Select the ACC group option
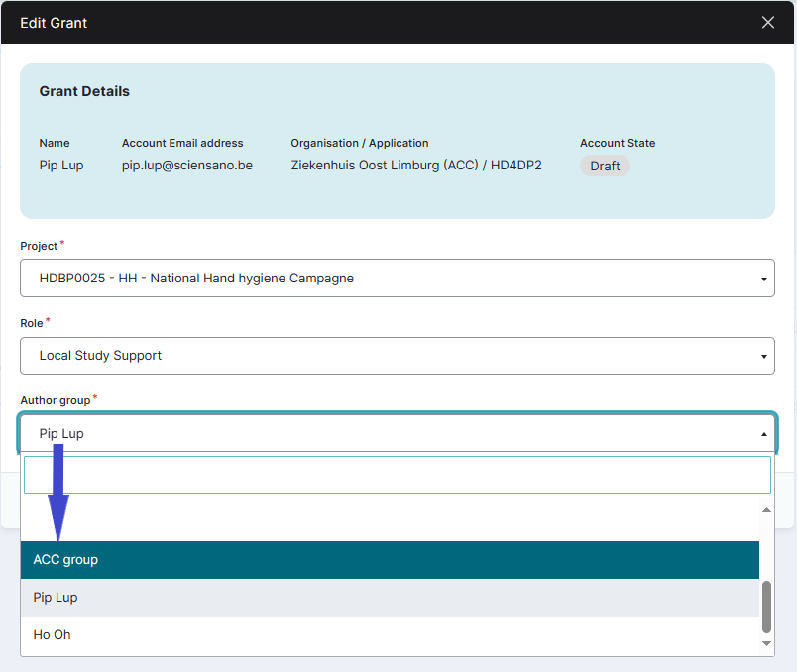Image resolution: width=797 pixels, height=672 pixels. point(390,560)
